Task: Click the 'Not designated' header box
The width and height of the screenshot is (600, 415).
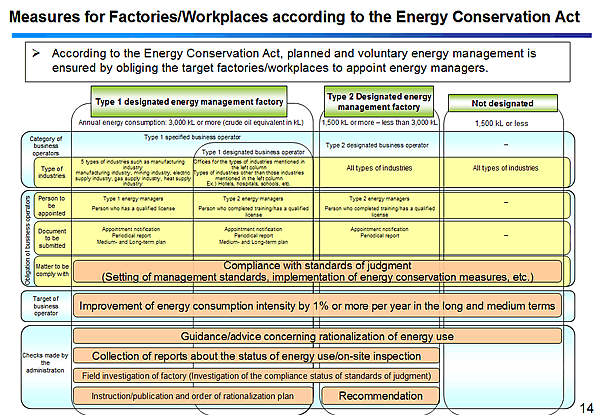Action: point(502,103)
